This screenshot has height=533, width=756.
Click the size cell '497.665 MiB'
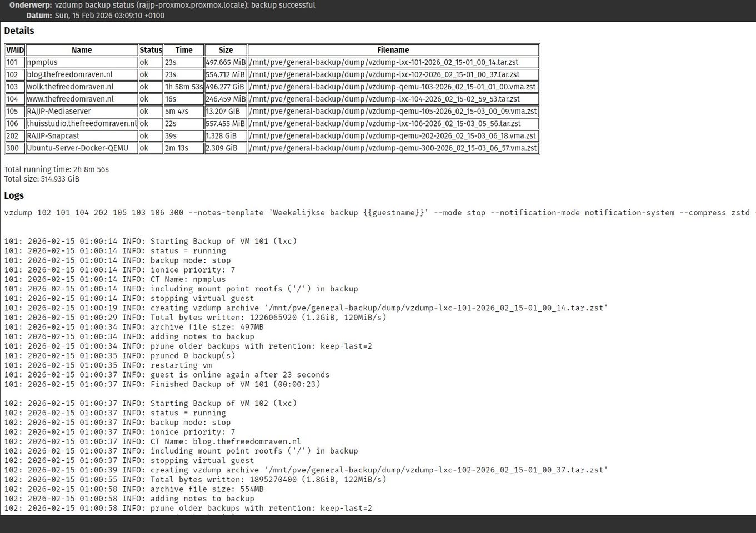[226, 62]
